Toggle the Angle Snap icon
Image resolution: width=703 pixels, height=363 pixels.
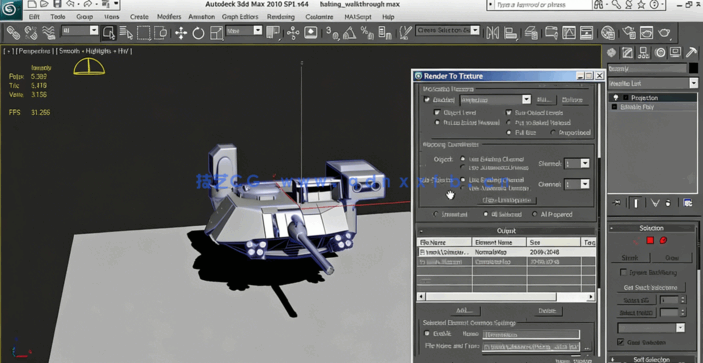click(x=350, y=33)
